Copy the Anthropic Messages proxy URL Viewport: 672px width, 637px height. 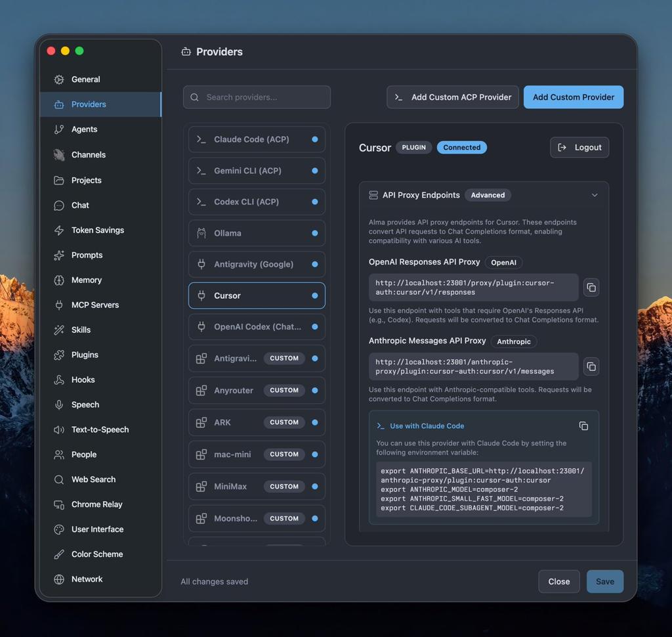591,366
